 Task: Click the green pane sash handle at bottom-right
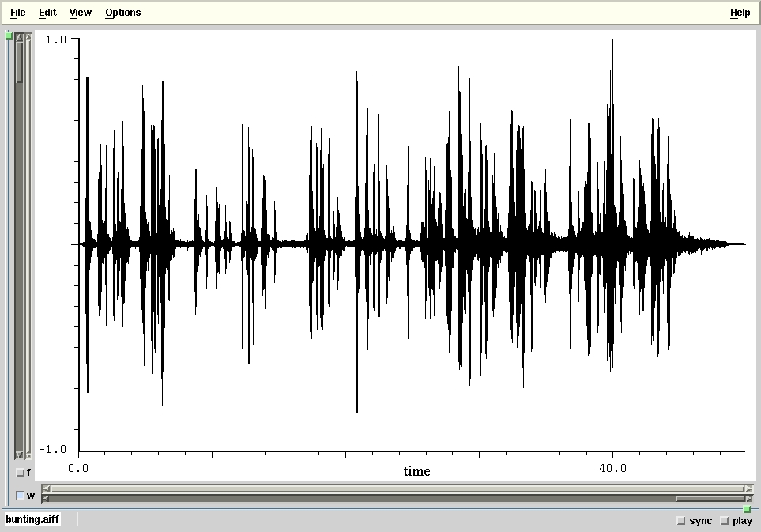click(747, 510)
